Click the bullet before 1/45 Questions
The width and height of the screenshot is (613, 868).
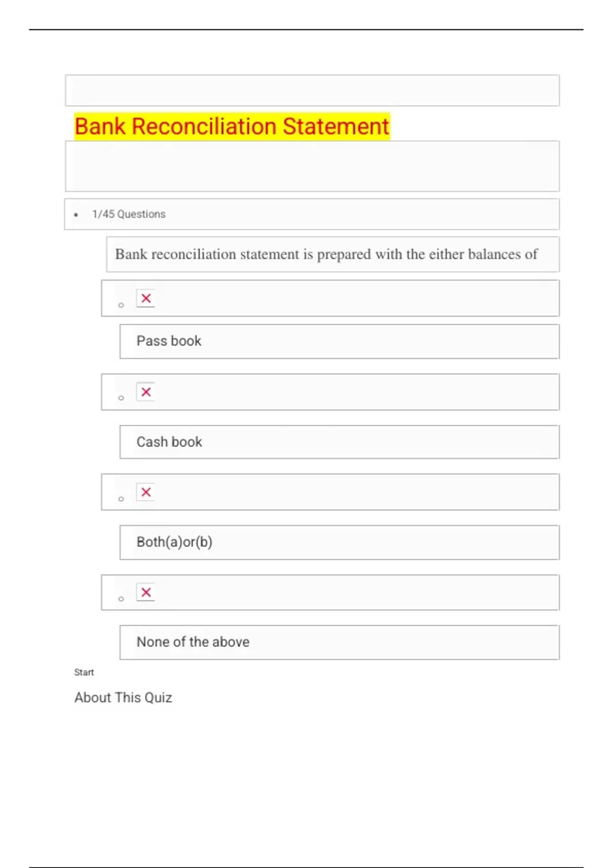coord(76,215)
